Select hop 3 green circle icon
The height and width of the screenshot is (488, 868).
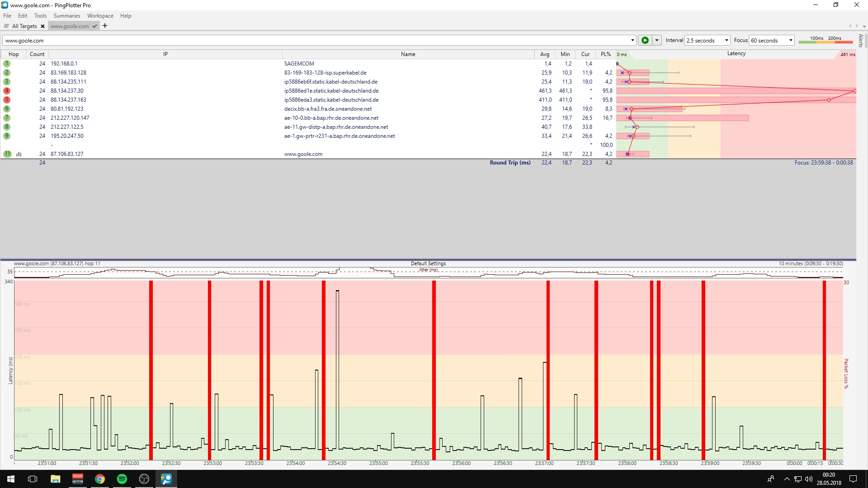(x=7, y=82)
